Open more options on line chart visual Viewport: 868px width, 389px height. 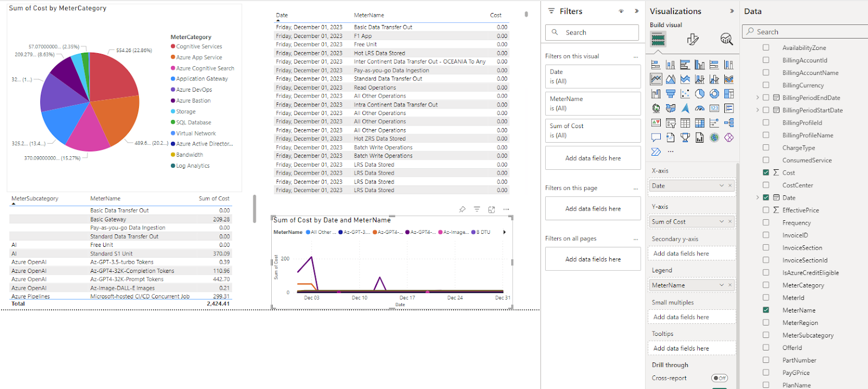click(506, 209)
